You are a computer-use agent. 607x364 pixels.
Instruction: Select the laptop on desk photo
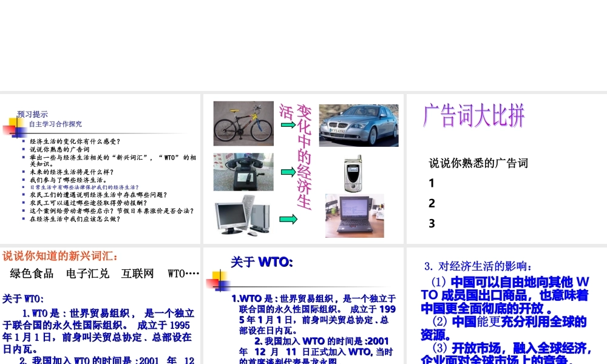point(354,215)
